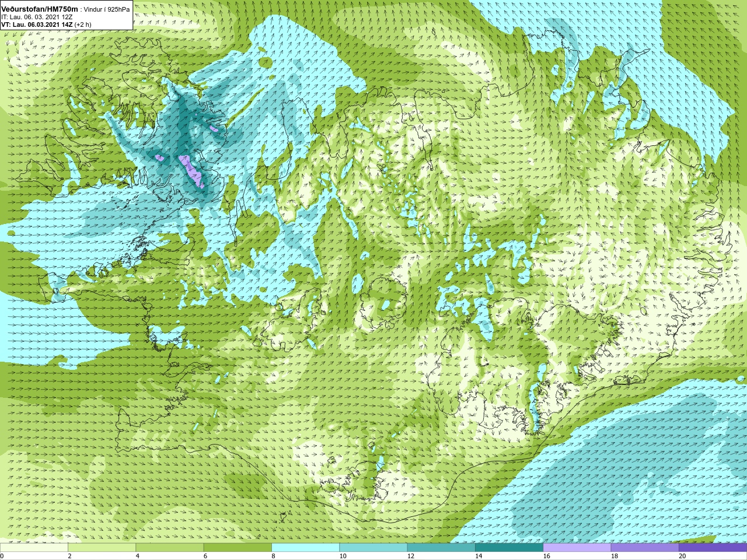Click the legend value 4

pos(138,556)
